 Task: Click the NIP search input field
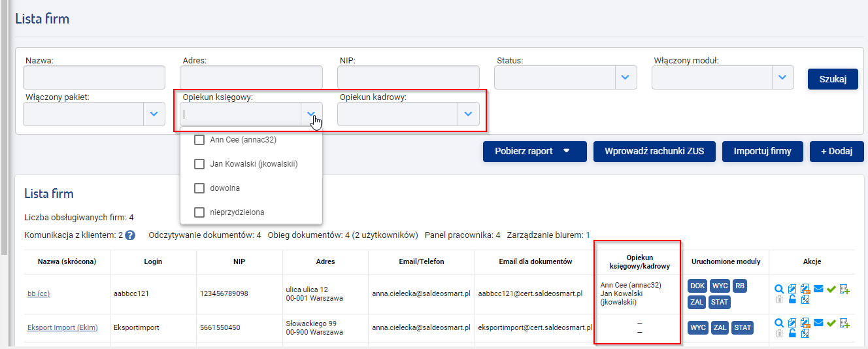point(409,78)
